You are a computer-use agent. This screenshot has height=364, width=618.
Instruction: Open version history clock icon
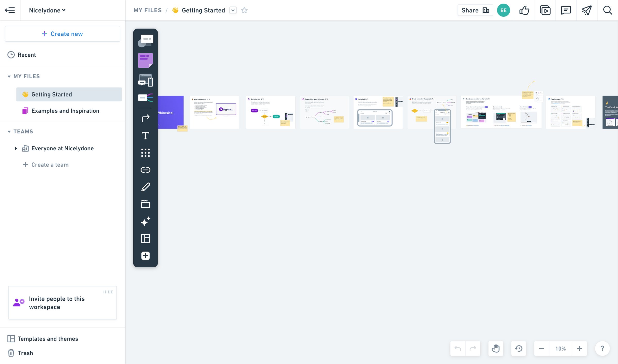(519, 349)
